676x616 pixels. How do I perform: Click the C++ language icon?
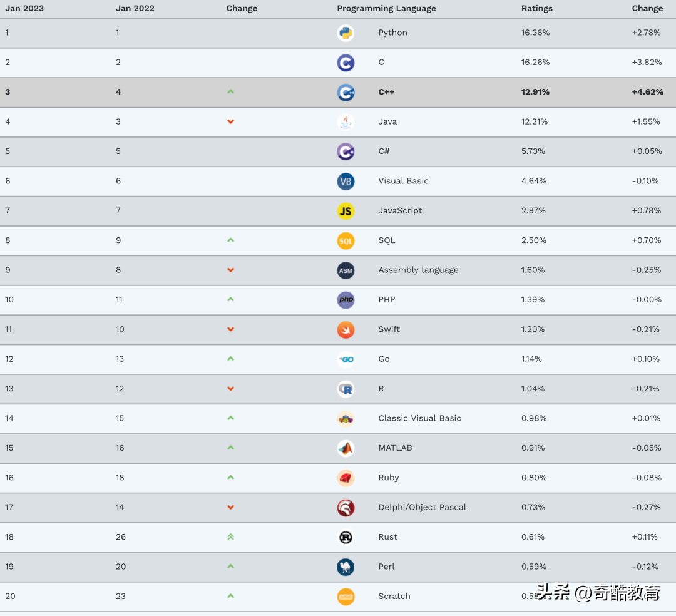click(346, 92)
